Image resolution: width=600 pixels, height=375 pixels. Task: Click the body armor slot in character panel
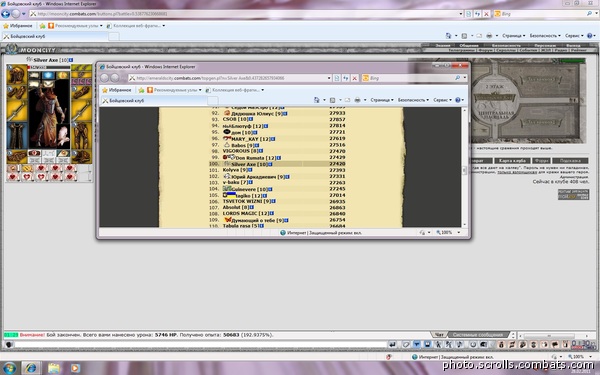tap(16, 135)
